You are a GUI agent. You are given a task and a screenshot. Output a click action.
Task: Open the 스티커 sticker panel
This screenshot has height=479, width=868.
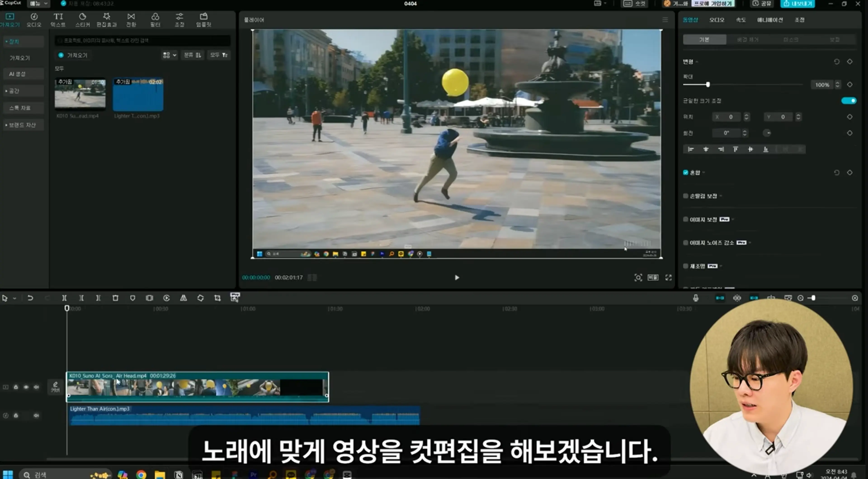point(83,20)
